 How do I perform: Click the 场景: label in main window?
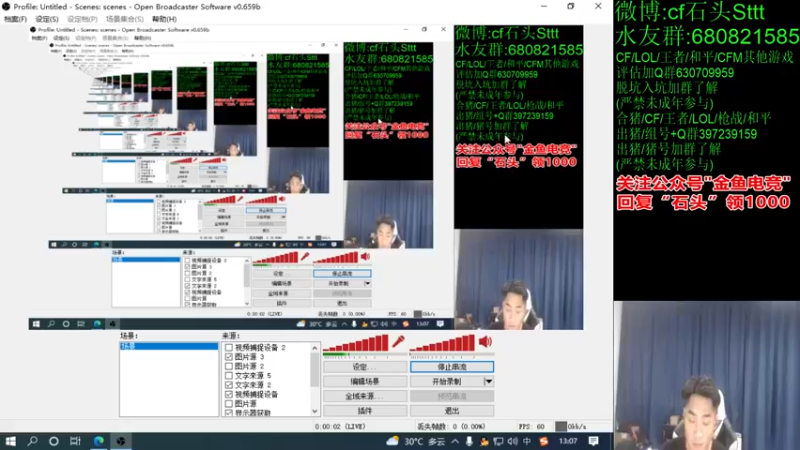[129, 336]
